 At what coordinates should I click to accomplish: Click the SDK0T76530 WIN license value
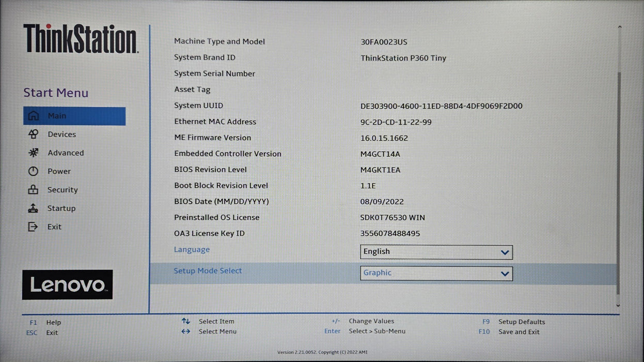392,218
